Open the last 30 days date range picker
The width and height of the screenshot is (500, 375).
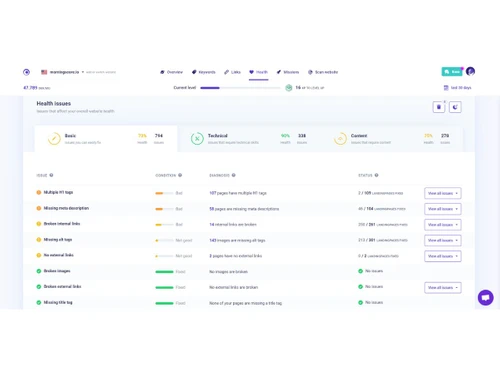(458, 88)
